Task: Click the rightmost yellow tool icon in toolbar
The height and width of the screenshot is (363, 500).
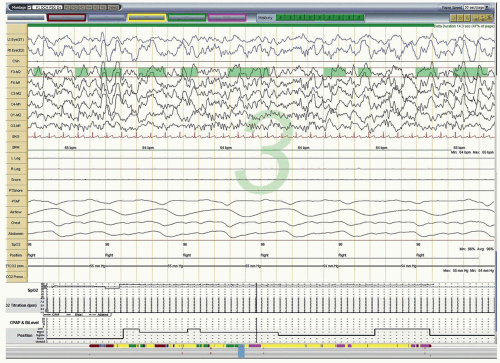Action: 489,18
